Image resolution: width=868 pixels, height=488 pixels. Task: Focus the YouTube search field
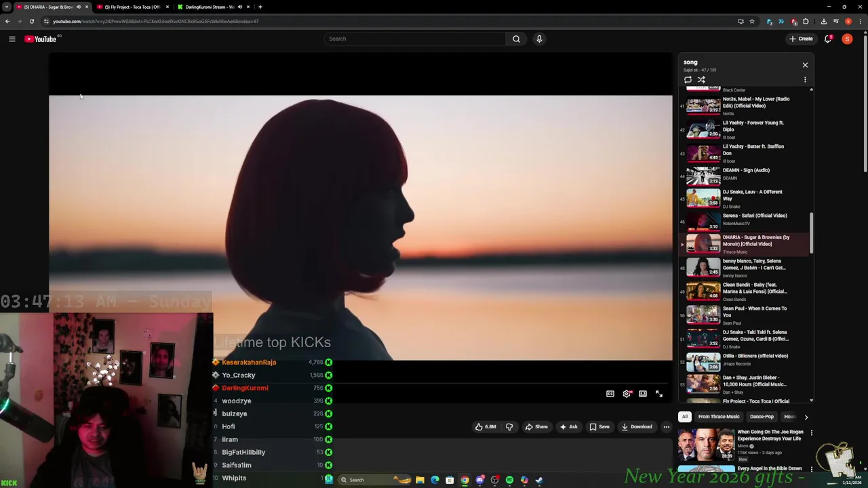[x=414, y=39]
